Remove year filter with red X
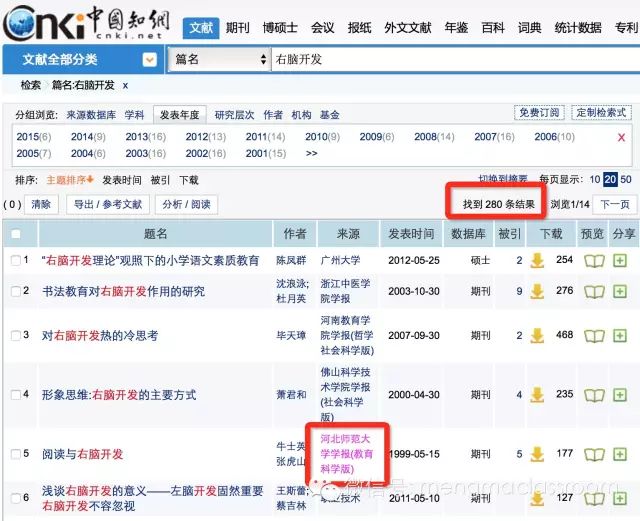Screen dimensions: 640x521 pyautogui.click(x=621, y=137)
